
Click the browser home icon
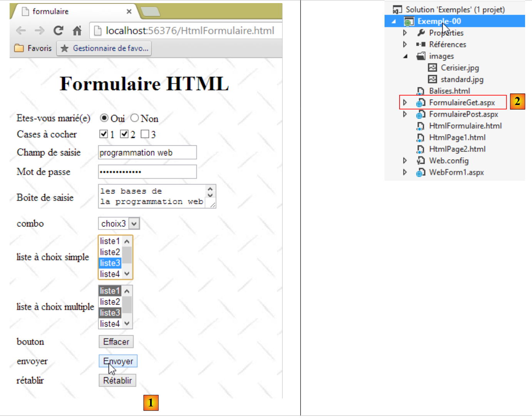(77, 30)
